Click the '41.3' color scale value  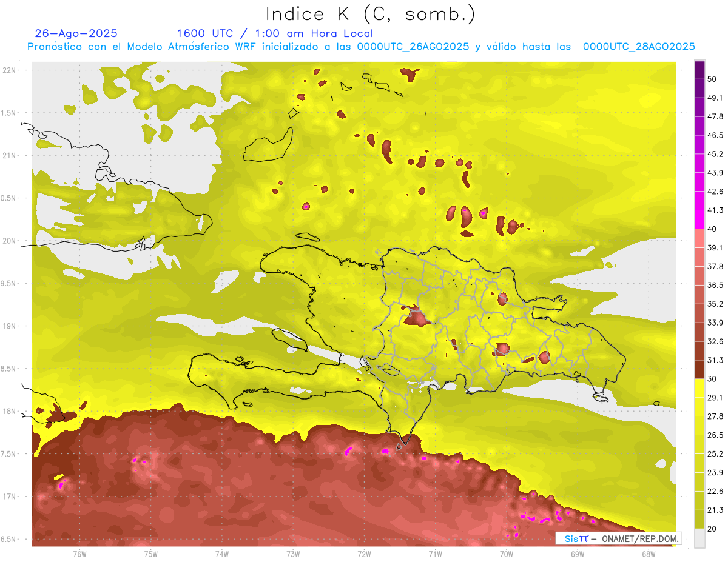pos(715,210)
